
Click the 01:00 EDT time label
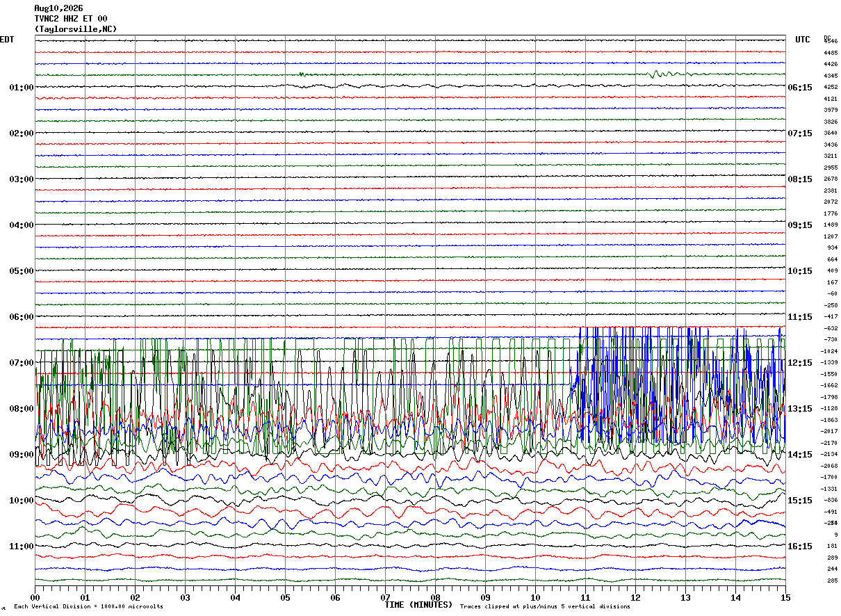22,88
